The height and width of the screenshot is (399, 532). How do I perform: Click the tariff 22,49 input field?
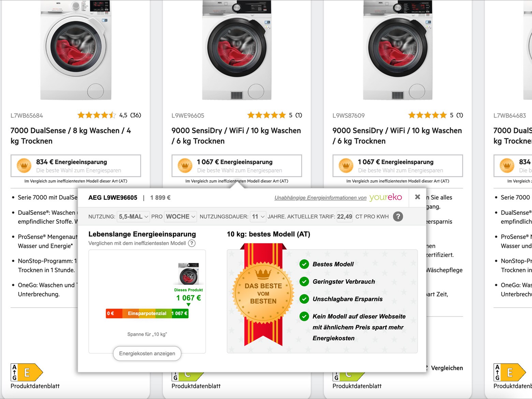pyautogui.click(x=344, y=217)
